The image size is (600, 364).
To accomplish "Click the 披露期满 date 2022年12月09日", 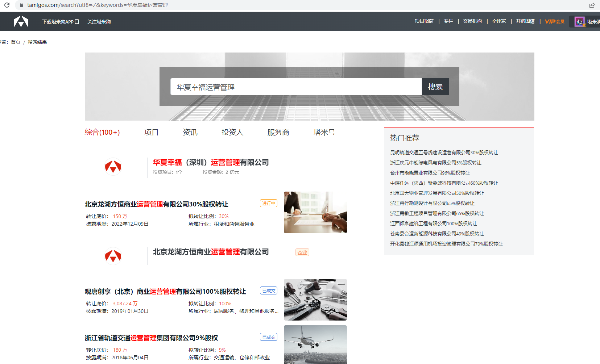I will click(x=130, y=224).
